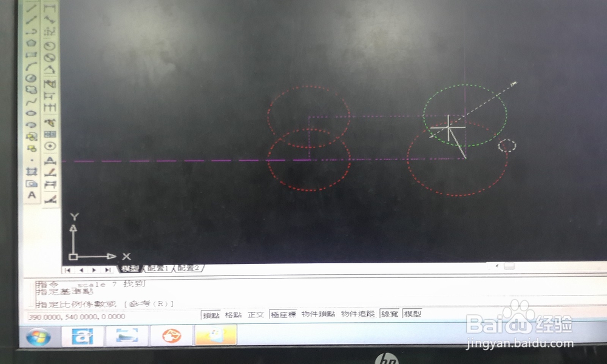
Task: Select the Quick Leader tool
Action: 50,122
